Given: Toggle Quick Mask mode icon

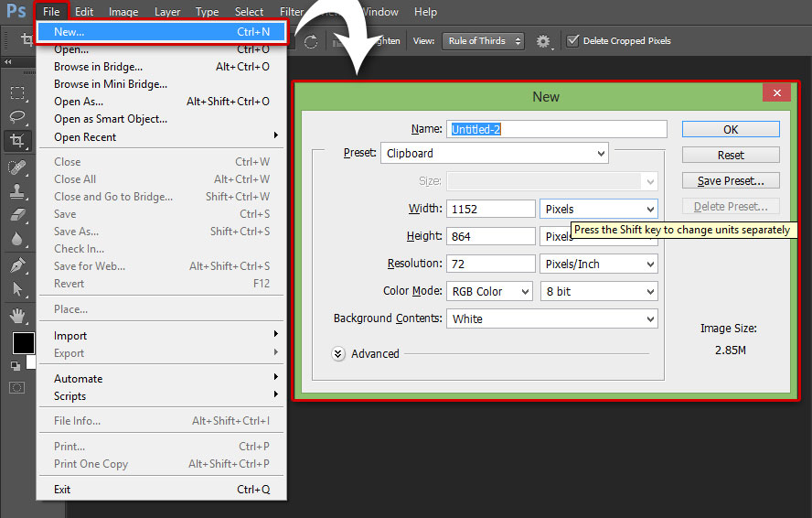Looking at the screenshot, I should (16, 387).
